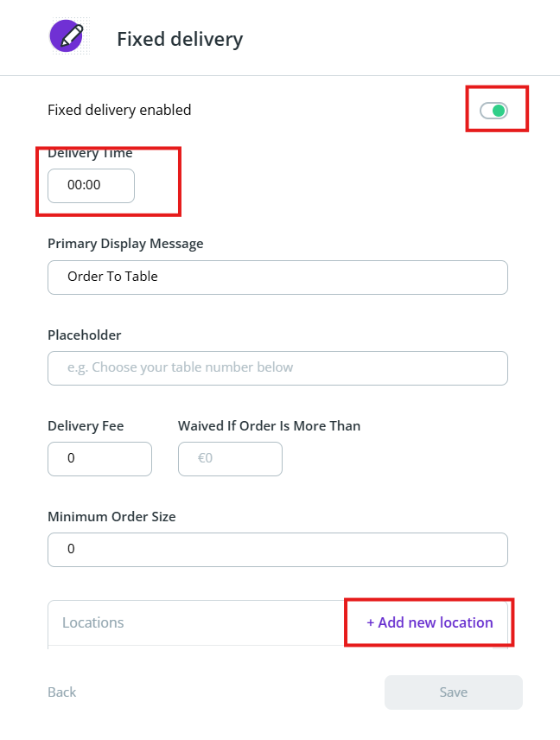The width and height of the screenshot is (560, 740).
Task: Click the Fixed delivery enabled label text
Action: pyautogui.click(x=119, y=110)
